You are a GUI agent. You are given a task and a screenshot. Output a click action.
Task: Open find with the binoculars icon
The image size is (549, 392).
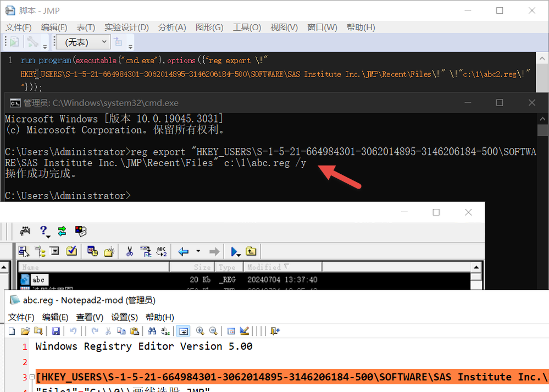tap(152, 330)
